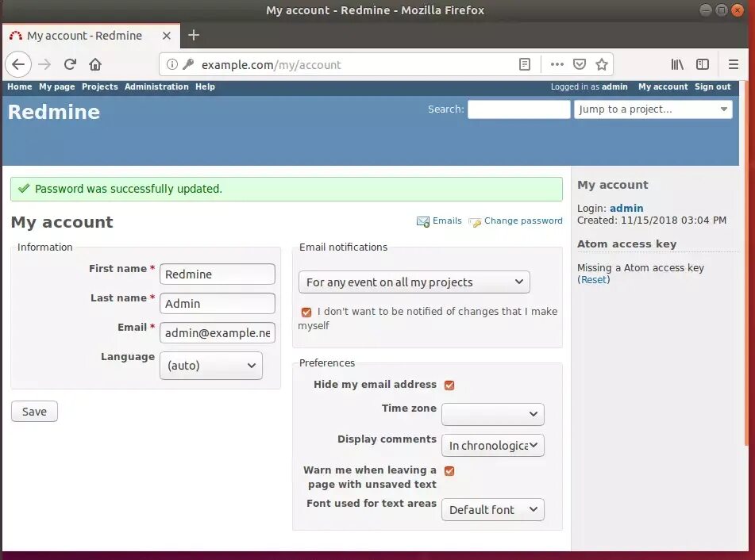
Task: Open Jump to a project dropdown
Action: [653, 109]
